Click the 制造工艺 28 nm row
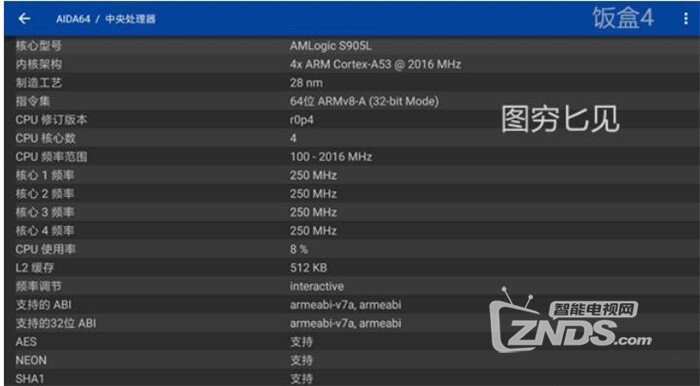700x386 pixels. [x=352, y=83]
